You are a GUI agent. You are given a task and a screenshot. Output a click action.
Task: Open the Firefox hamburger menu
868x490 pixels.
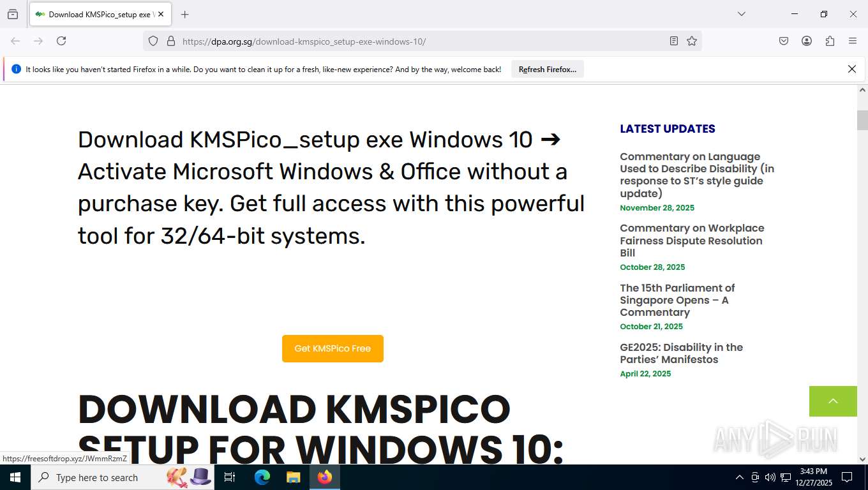pyautogui.click(x=853, y=41)
